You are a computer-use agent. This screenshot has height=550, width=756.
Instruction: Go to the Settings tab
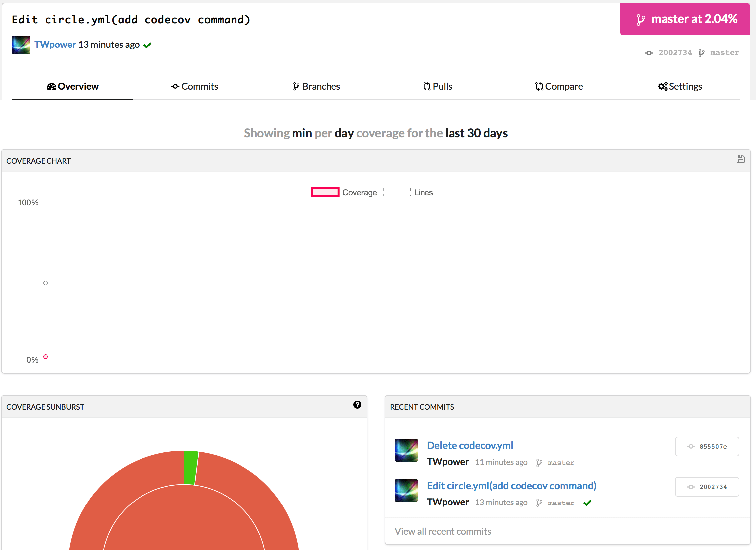tap(680, 86)
